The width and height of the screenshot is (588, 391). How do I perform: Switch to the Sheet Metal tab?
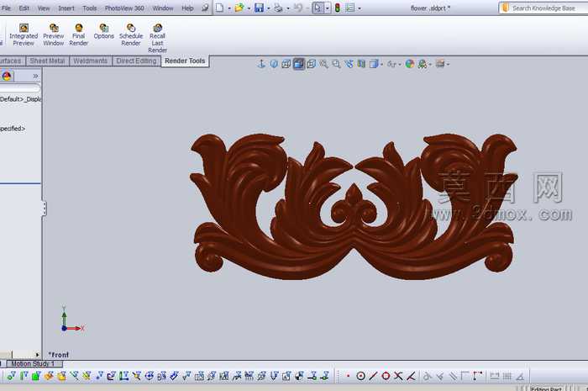(48, 61)
